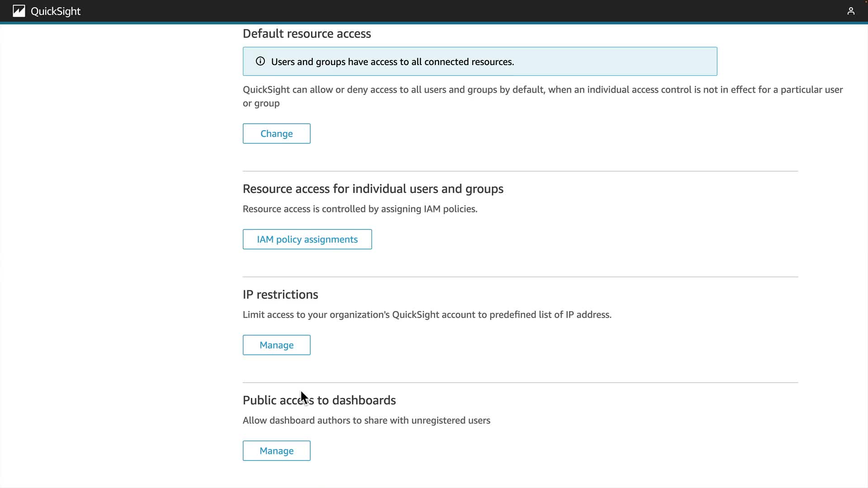Manage public access to dashboards
Screen dimensions: 868x488
point(276,451)
